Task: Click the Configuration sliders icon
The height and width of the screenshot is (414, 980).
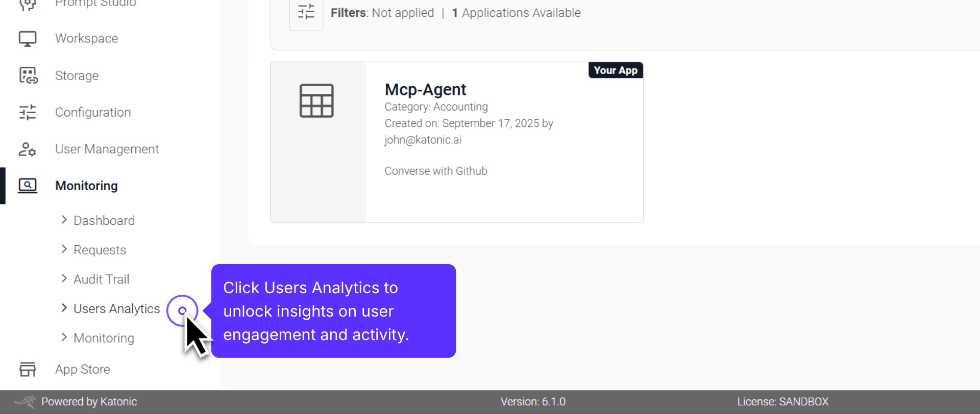Action: click(x=27, y=112)
